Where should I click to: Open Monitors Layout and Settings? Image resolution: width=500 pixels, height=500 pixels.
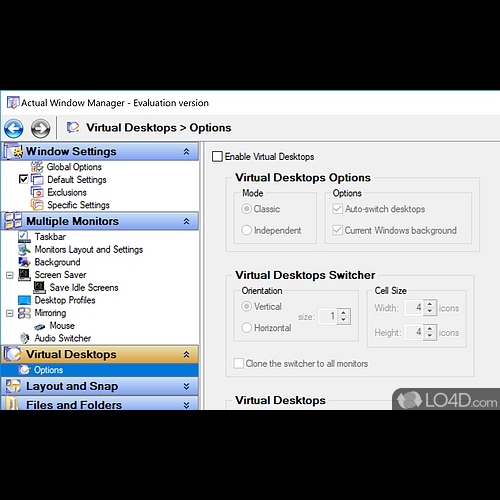point(89,249)
